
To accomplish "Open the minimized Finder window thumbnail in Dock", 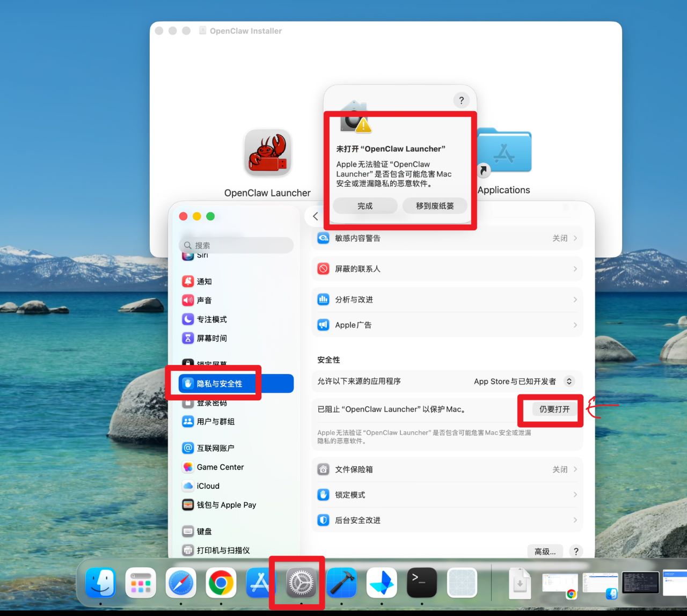I will 600,583.
